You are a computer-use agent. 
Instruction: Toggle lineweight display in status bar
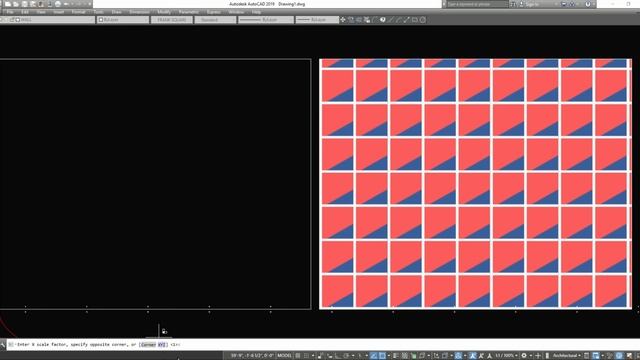(x=396, y=356)
